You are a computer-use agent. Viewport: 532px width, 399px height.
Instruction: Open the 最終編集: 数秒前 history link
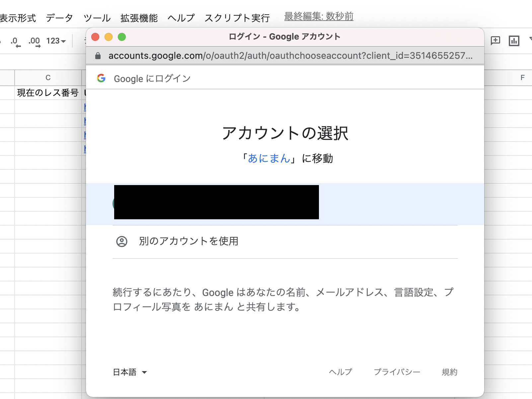[x=319, y=16]
